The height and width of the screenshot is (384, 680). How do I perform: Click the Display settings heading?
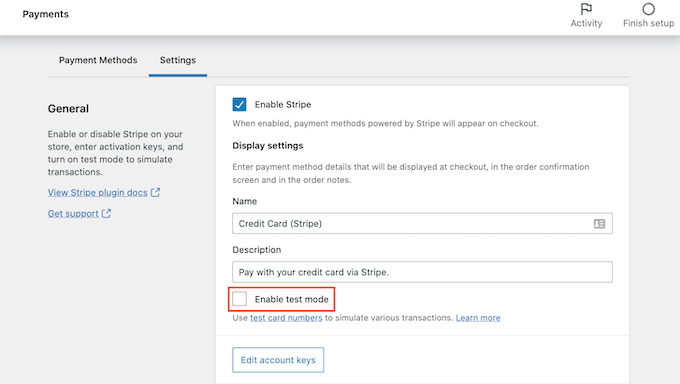(x=268, y=146)
